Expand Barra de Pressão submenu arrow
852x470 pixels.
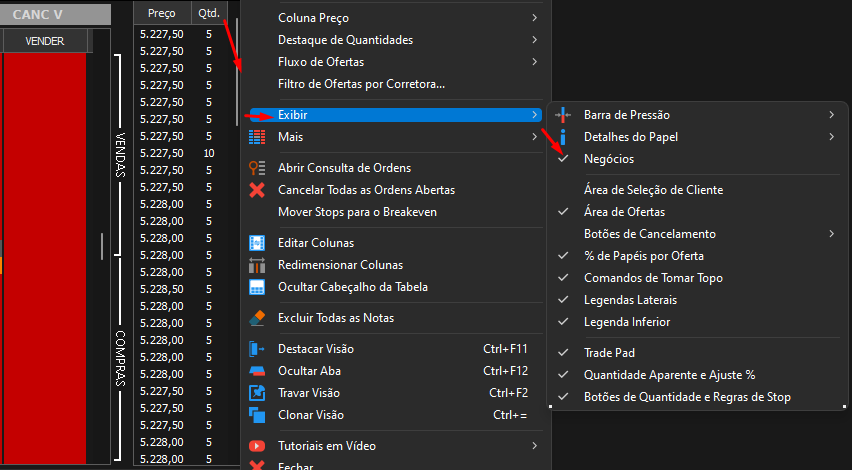tap(831, 115)
